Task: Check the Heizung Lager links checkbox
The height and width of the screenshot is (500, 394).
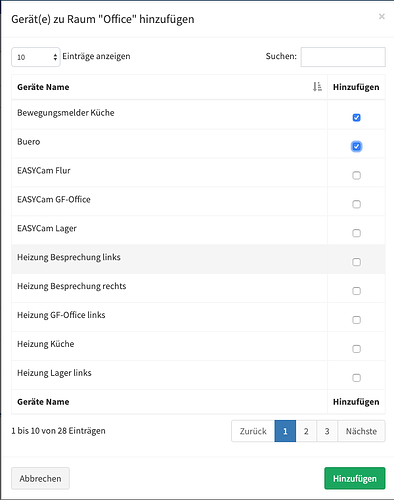Action: (356, 378)
